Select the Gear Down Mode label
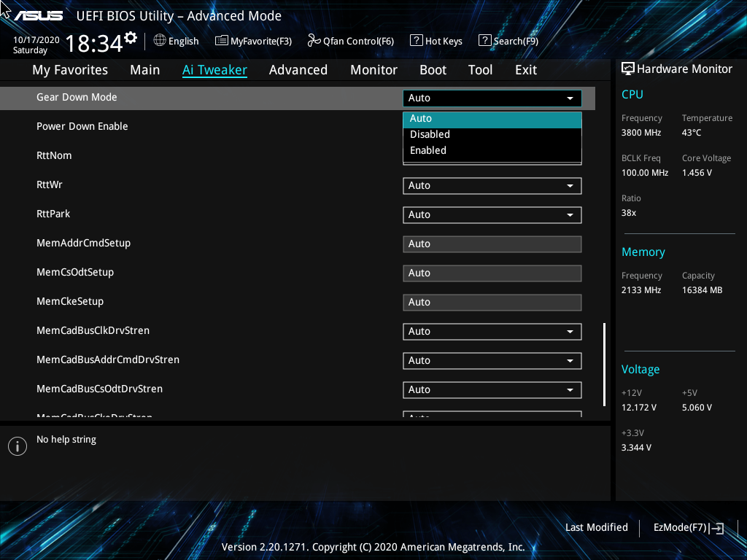 click(x=77, y=97)
